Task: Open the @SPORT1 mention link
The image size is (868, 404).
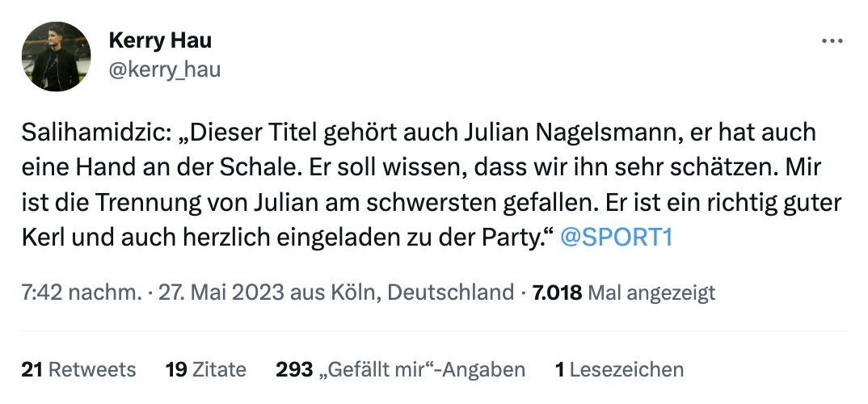Action: click(x=616, y=239)
